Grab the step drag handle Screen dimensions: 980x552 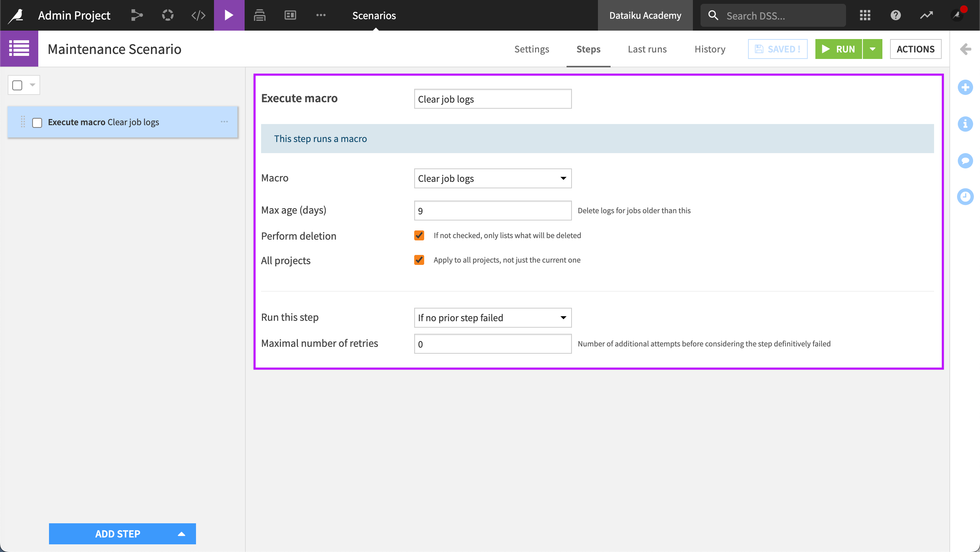click(x=23, y=122)
